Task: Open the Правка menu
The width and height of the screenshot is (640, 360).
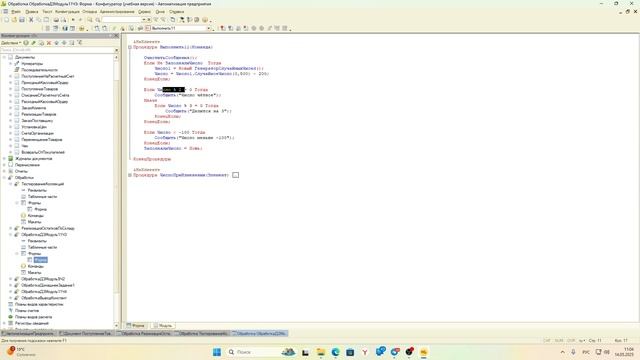Action: [31, 12]
